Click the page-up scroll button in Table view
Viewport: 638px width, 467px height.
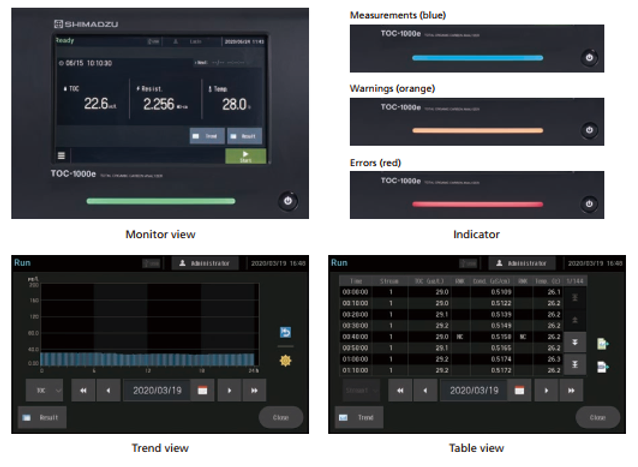(x=575, y=320)
